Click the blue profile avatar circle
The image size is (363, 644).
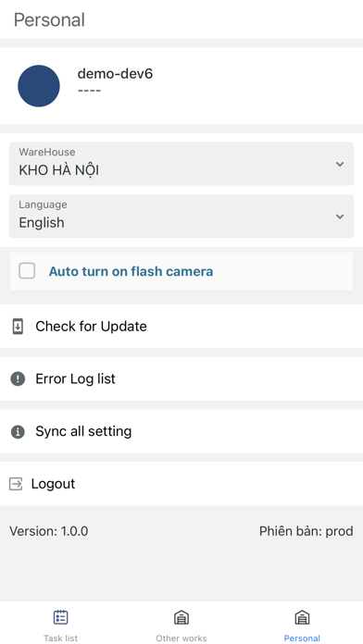[x=39, y=86]
